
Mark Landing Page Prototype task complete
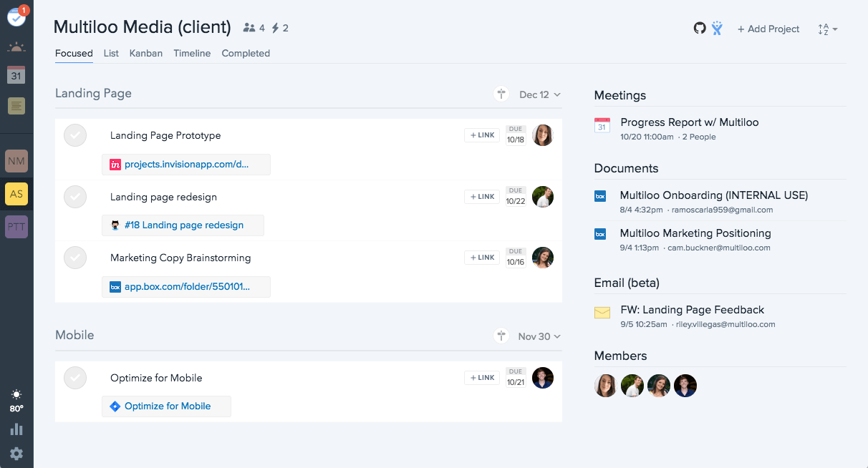[x=75, y=135]
